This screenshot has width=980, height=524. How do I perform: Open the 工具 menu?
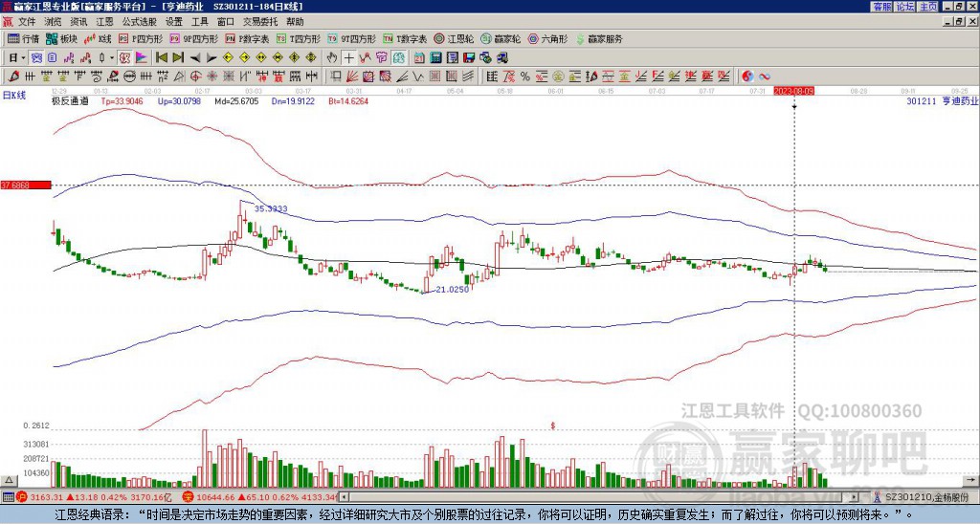199,22
